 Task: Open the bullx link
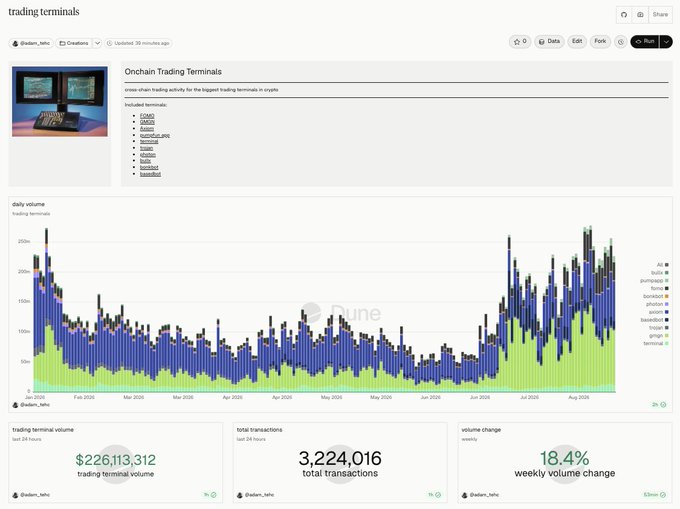click(145, 160)
